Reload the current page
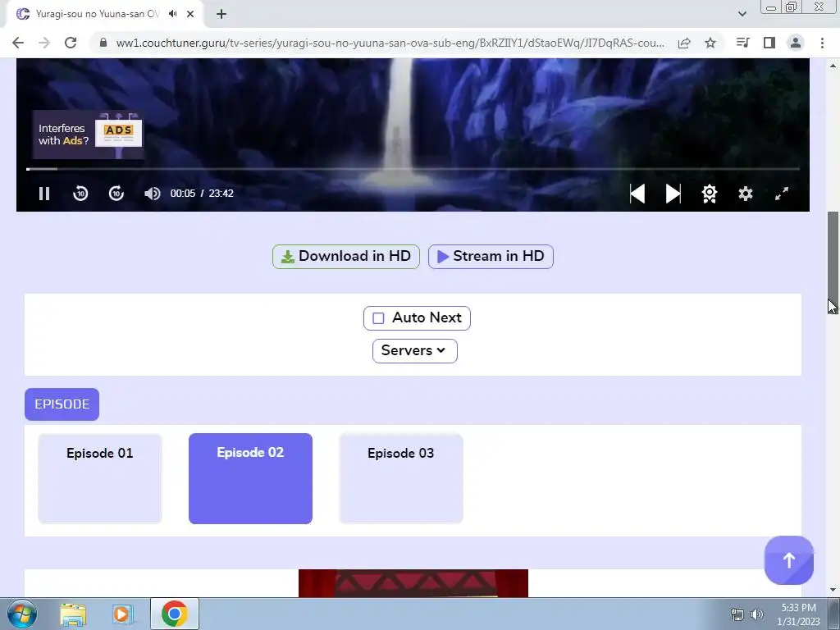The height and width of the screenshot is (630, 840). (x=71, y=43)
